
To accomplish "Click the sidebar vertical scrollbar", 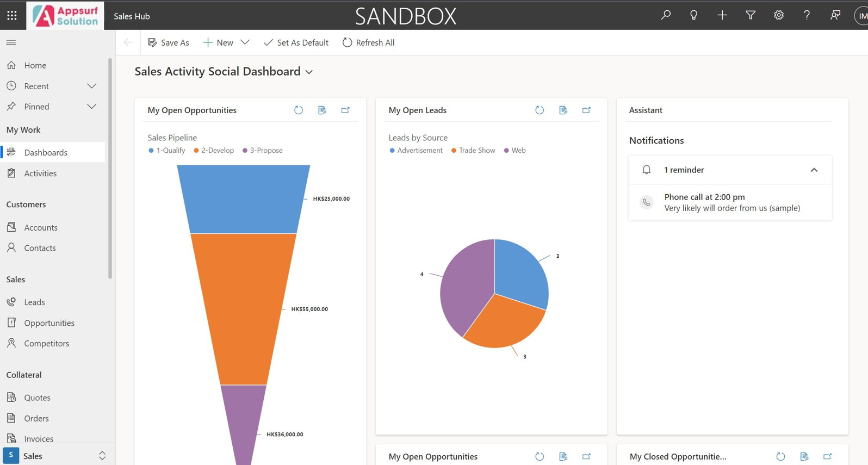I will pyautogui.click(x=110, y=169).
